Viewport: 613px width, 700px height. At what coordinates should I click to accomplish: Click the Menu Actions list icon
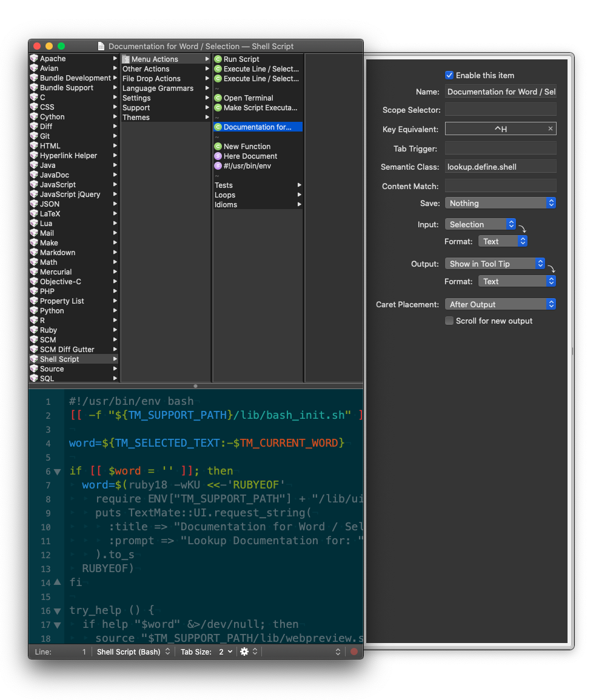coord(126,59)
